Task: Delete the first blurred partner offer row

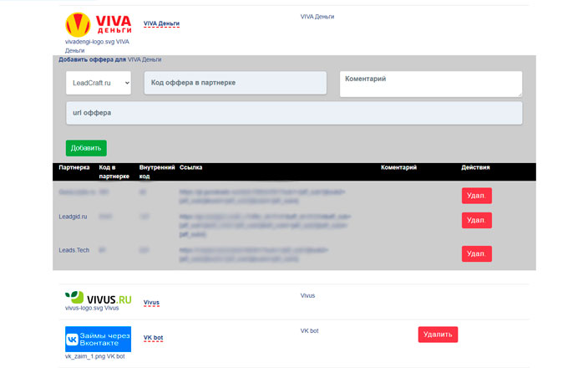Action: point(477,196)
